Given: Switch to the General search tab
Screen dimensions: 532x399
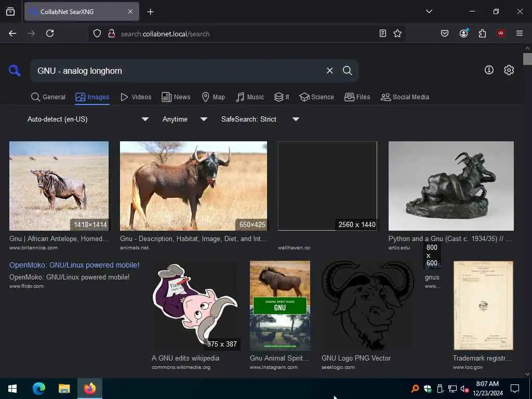Looking at the screenshot, I should [48, 97].
